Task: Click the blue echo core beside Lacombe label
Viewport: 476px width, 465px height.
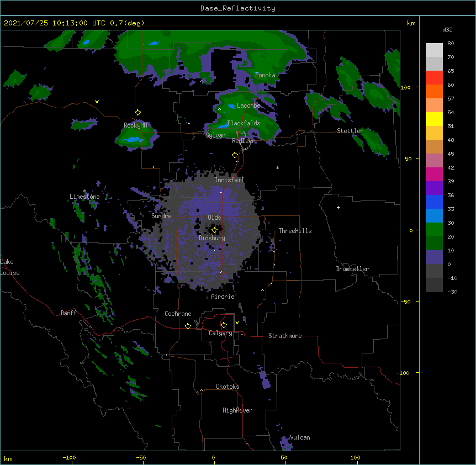Action: click(231, 106)
